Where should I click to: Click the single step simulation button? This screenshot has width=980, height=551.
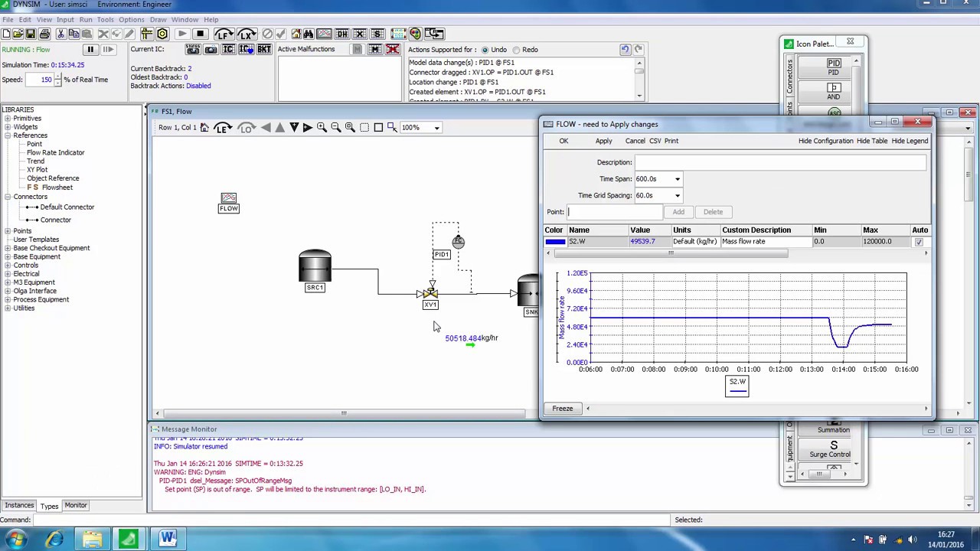[108, 50]
